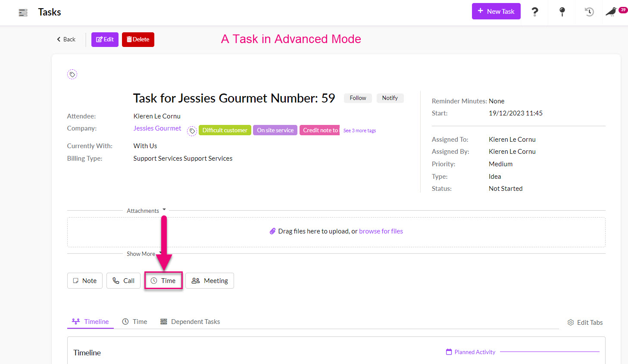Screen dimensions: 628x364
Task: Open the hamburger menu icon beside Tasks
Action: pyautogui.click(x=23, y=12)
